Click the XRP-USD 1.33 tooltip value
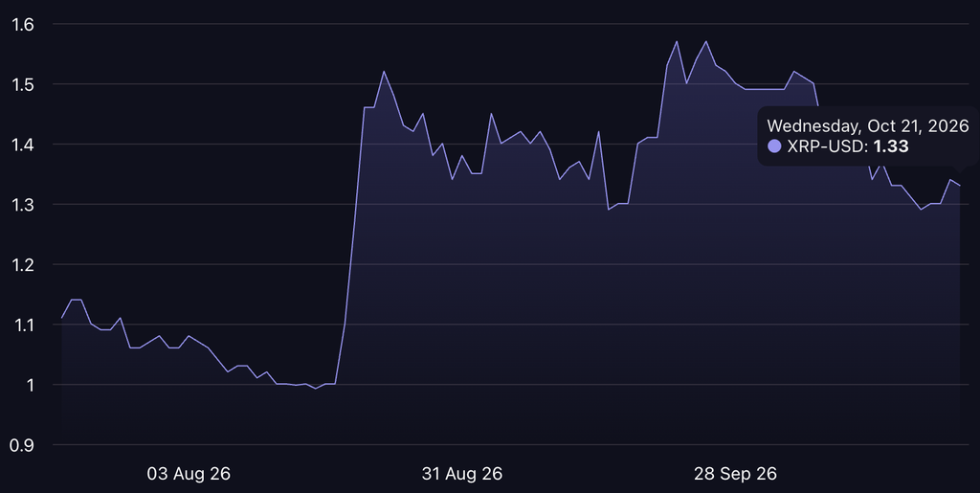Viewport: 980px width, 493px height. point(891,146)
